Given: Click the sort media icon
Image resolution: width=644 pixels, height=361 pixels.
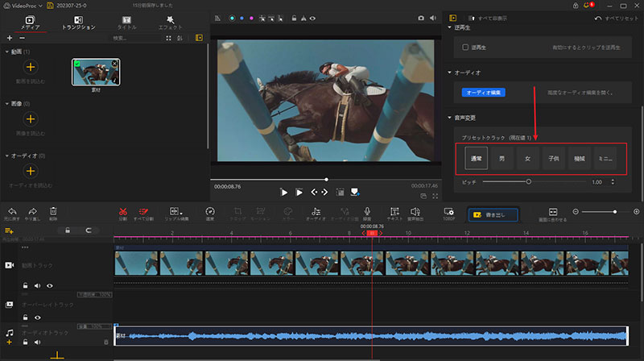Looking at the screenshot, I should coord(180,38).
